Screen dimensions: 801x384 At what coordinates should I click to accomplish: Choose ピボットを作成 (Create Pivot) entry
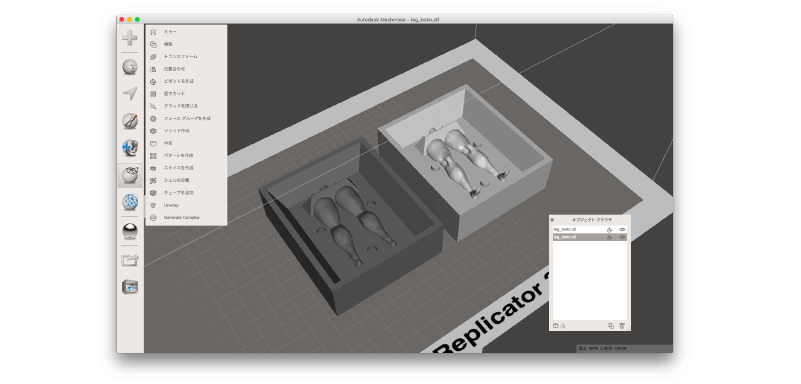186,81
